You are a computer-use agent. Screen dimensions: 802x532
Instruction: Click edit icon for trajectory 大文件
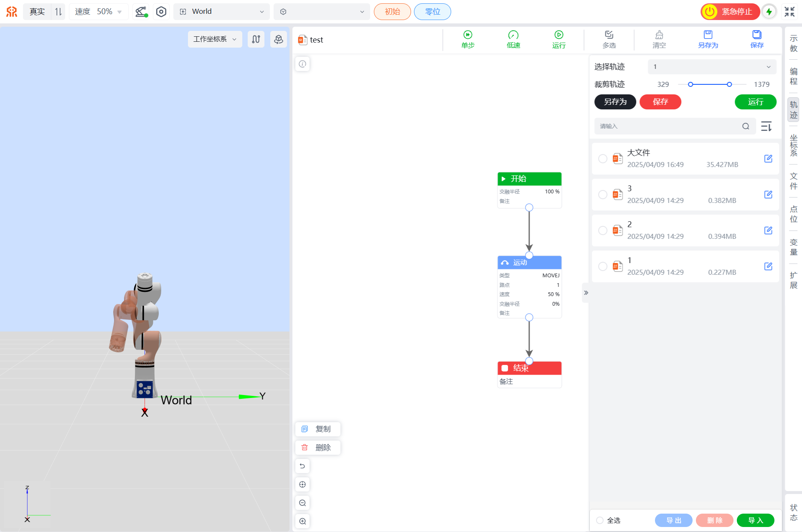tap(768, 159)
